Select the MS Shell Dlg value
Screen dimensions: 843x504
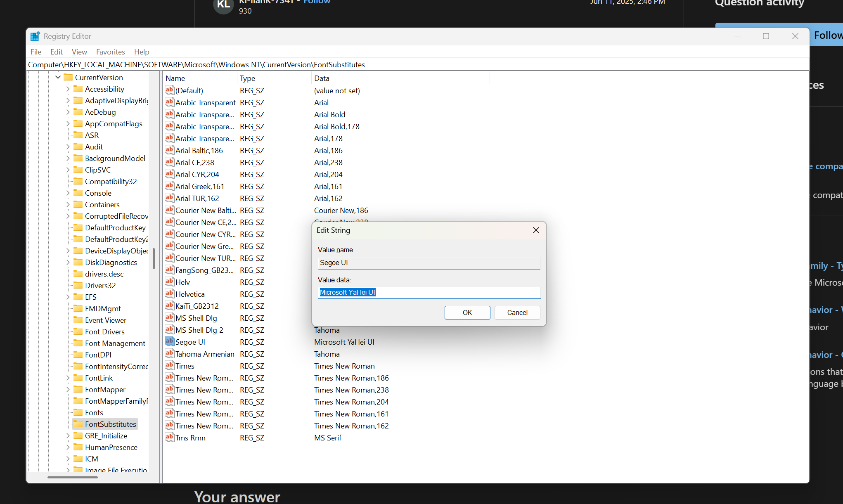click(196, 318)
